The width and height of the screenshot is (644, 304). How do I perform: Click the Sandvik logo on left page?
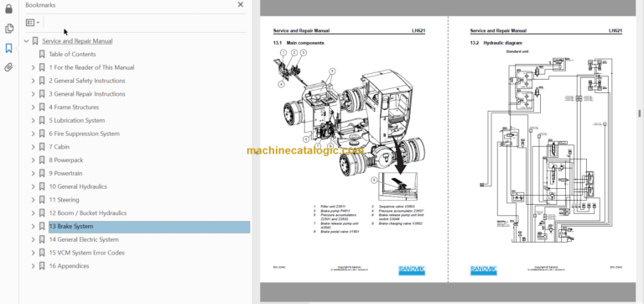coord(412,270)
